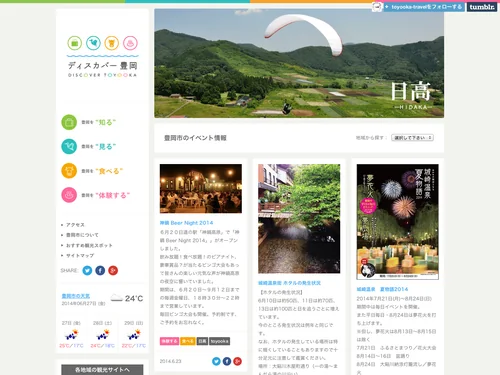Click the orange cow icon in logo header
Screen dimensions: 500x375
(112, 43)
